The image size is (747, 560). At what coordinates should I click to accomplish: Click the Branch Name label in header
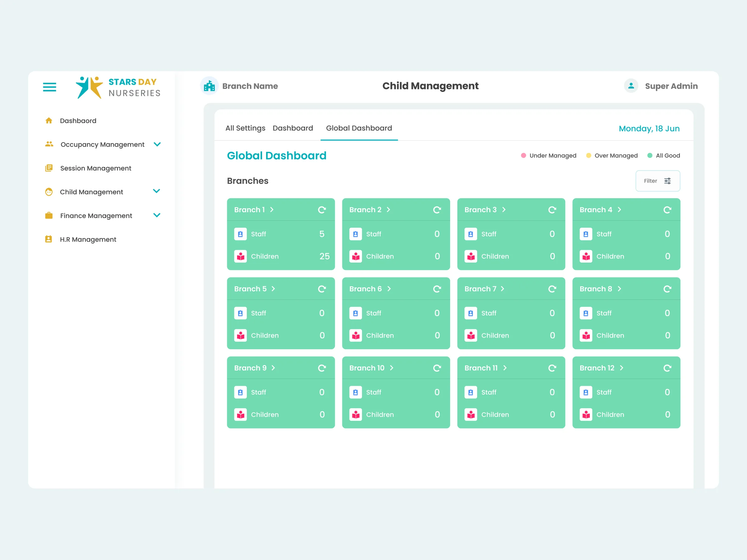click(x=250, y=86)
